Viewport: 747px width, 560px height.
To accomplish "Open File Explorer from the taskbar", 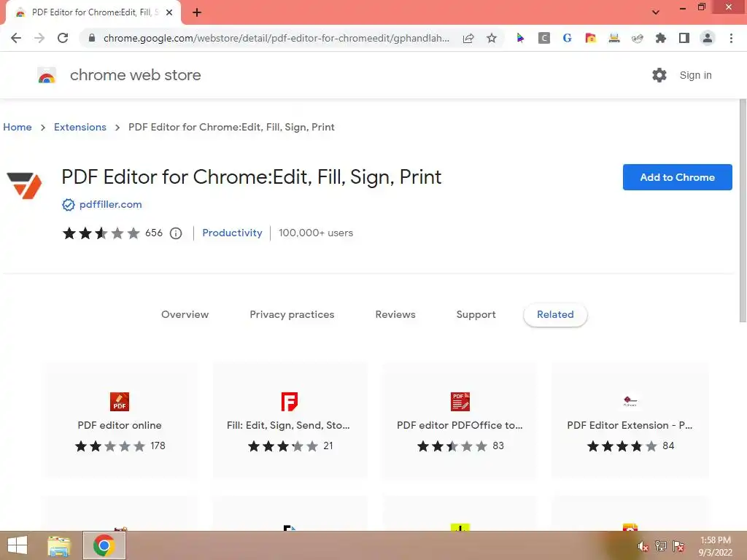I will click(59, 545).
